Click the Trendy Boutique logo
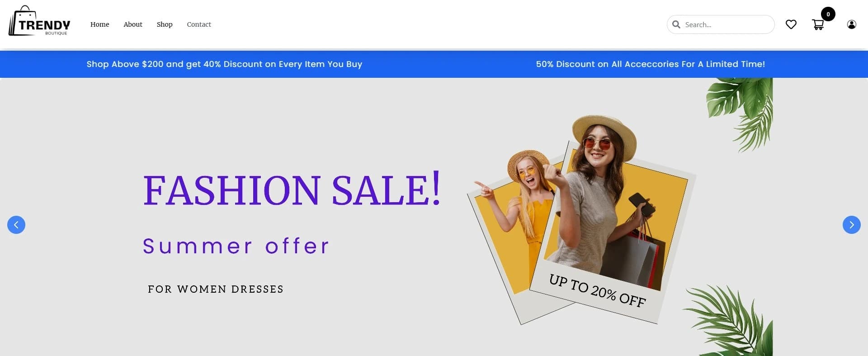Screen dimensions: 868x356 [40, 21]
